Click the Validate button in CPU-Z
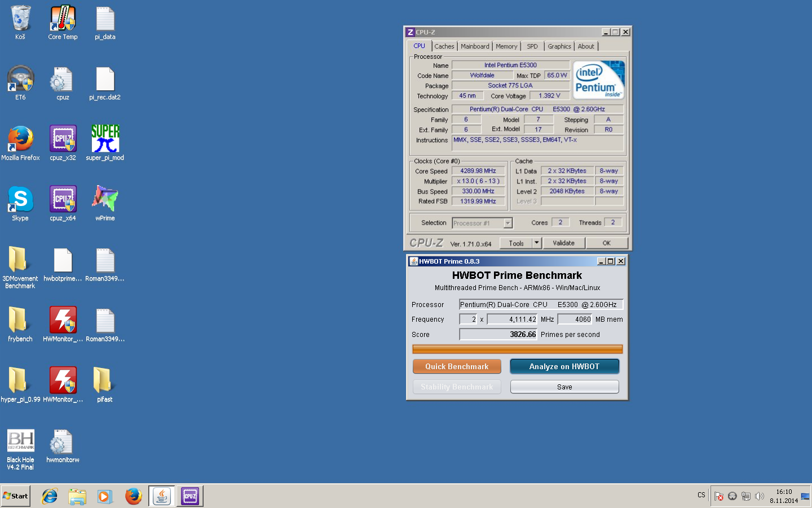 pos(564,243)
